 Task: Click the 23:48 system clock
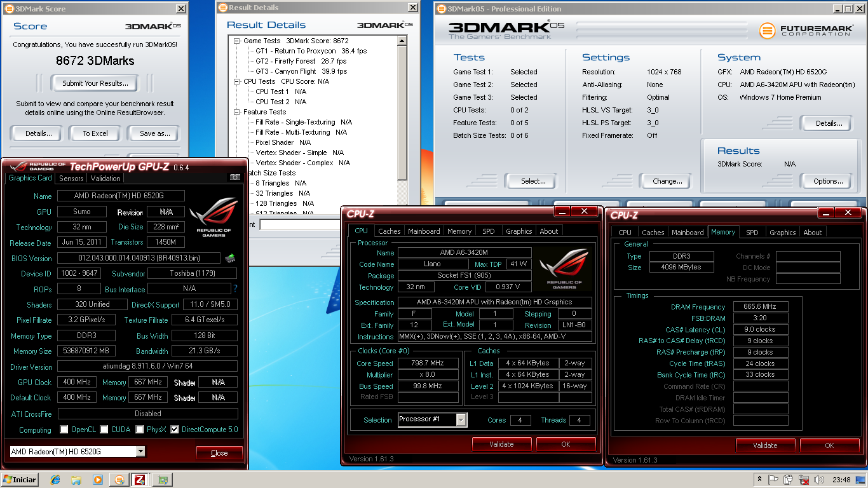tap(841, 480)
